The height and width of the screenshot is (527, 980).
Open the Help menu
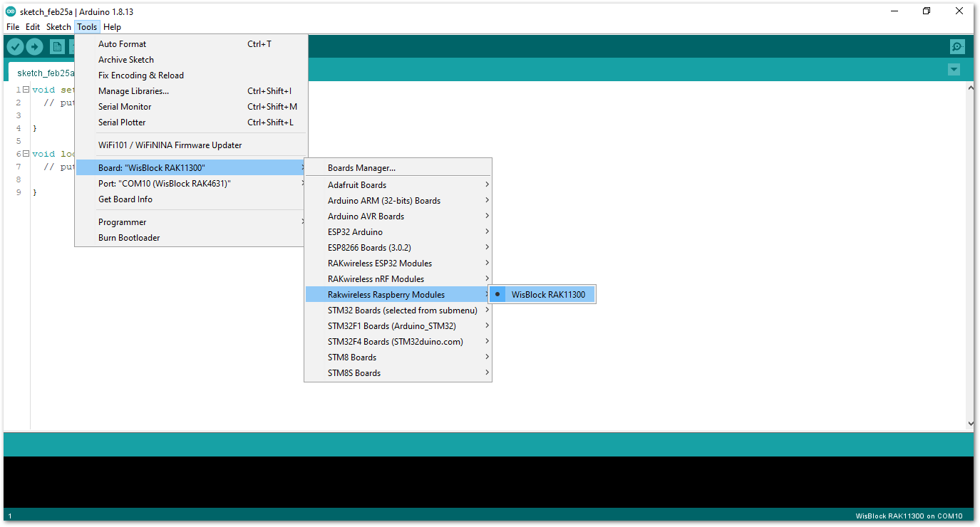click(x=112, y=27)
